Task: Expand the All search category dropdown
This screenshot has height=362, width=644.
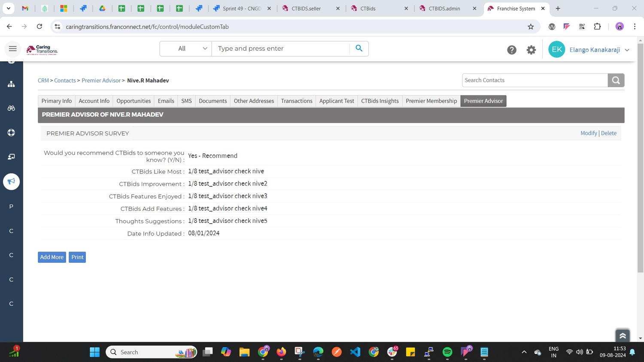Action: (185, 49)
